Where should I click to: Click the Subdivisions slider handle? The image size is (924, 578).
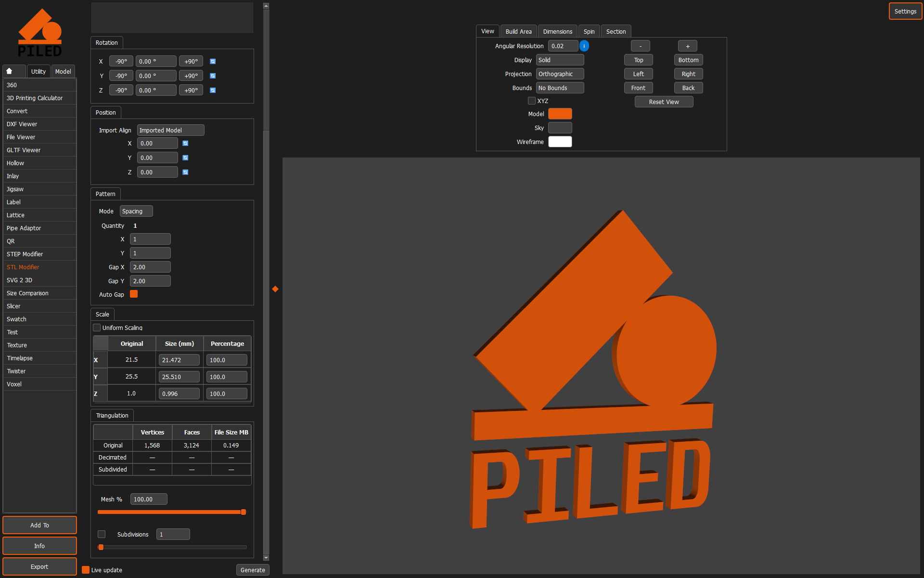click(101, 547)
